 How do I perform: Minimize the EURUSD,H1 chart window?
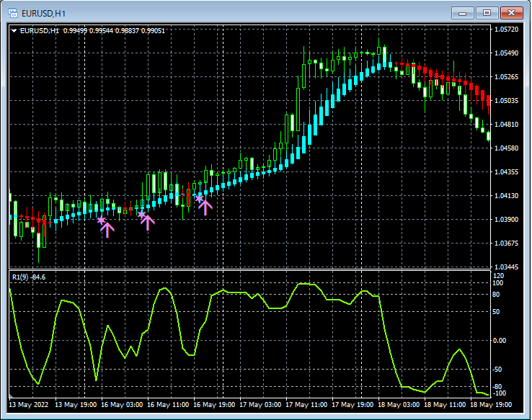coord(463,13)
